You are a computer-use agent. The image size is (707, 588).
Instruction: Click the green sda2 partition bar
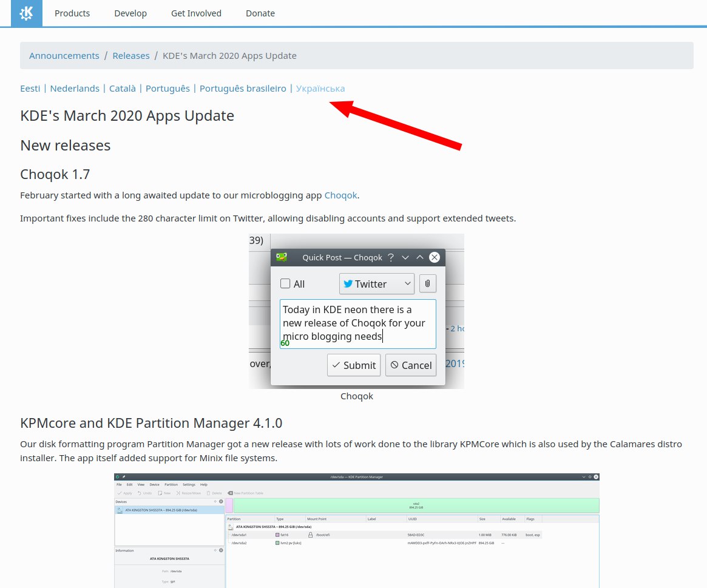coord(416,505)
